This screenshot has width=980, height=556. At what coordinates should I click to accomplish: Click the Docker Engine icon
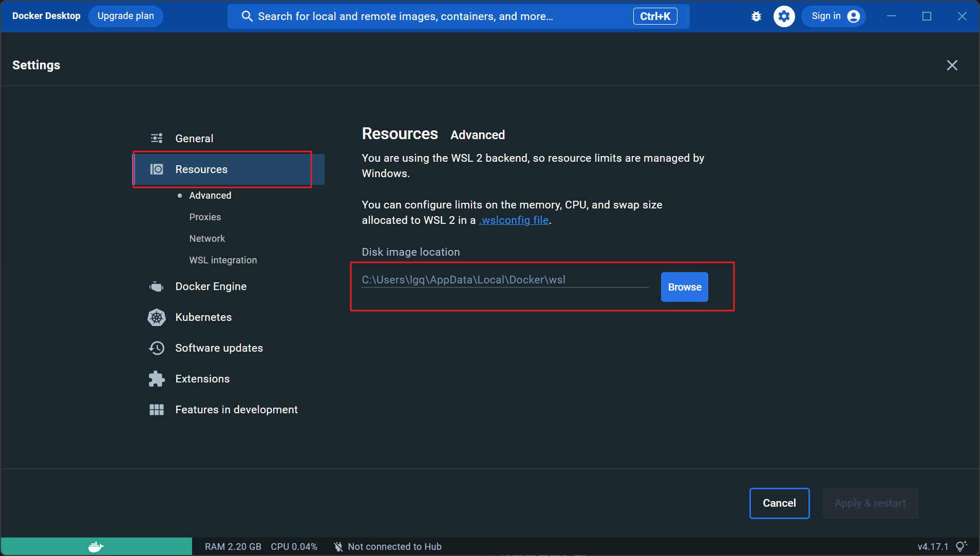coord(157,286)
